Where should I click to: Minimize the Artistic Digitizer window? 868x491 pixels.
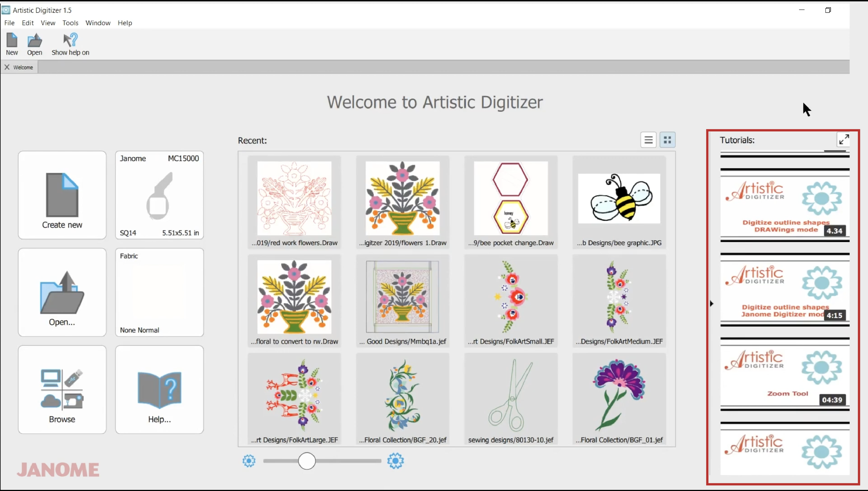802,10
